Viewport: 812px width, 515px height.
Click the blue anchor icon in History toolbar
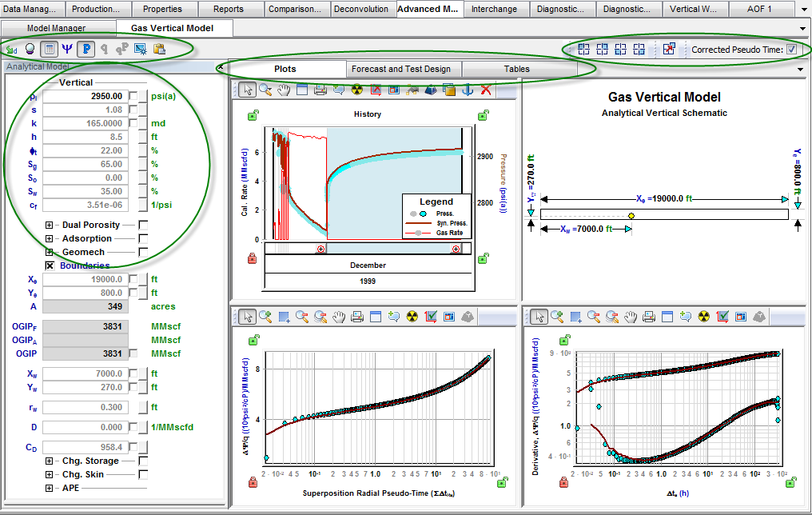(468, 90)
